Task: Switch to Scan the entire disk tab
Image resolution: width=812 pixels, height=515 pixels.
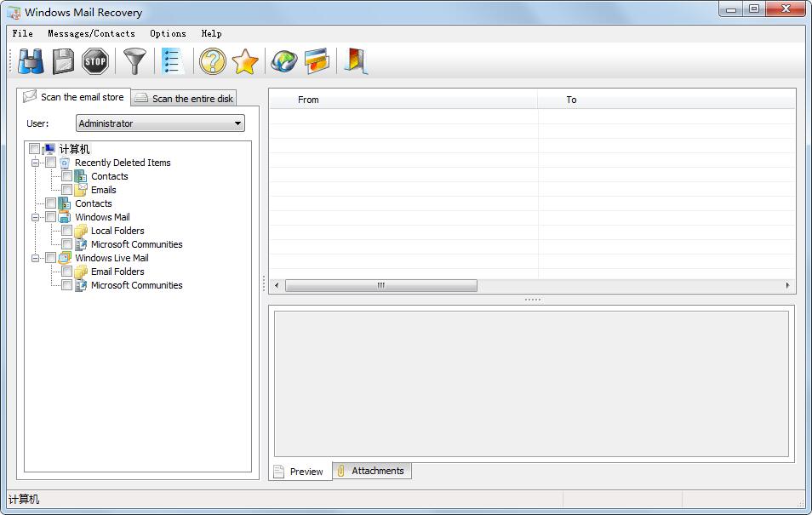Action: coord(185,99)
